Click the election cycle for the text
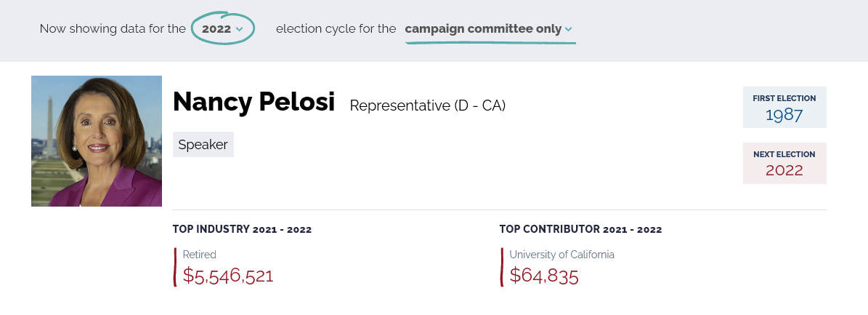This screenshot has width=868, height=315. [x=336, y=29]
